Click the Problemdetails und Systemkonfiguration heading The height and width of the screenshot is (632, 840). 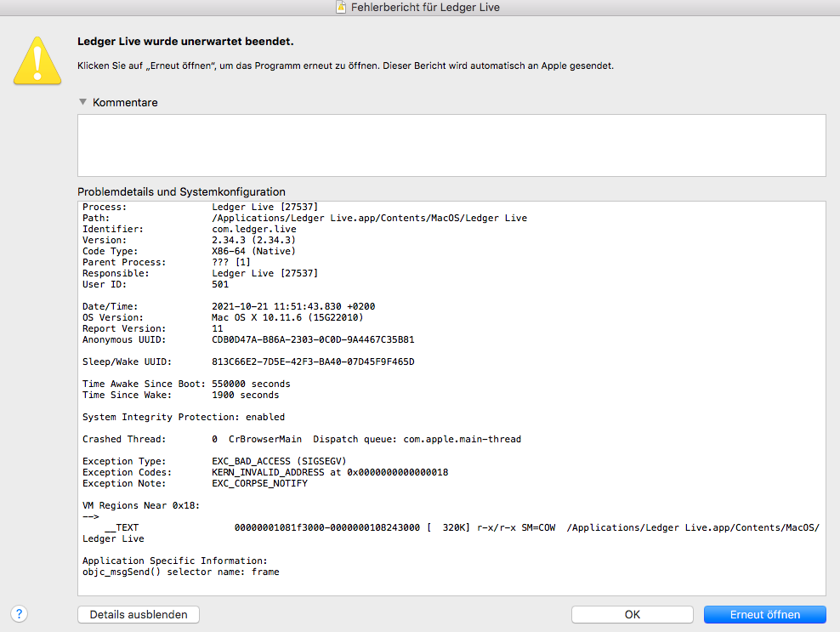[181, 191]
